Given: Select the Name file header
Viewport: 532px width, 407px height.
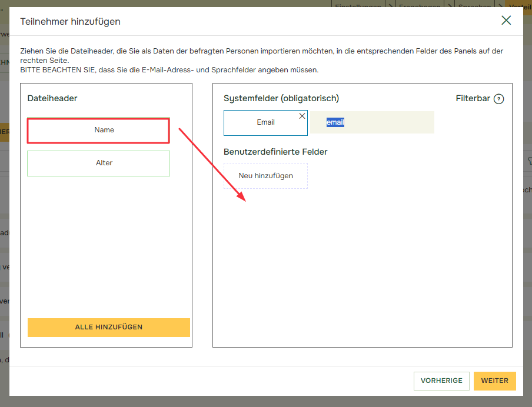Looking at the screenshot, I should click(x=98, y=131).
